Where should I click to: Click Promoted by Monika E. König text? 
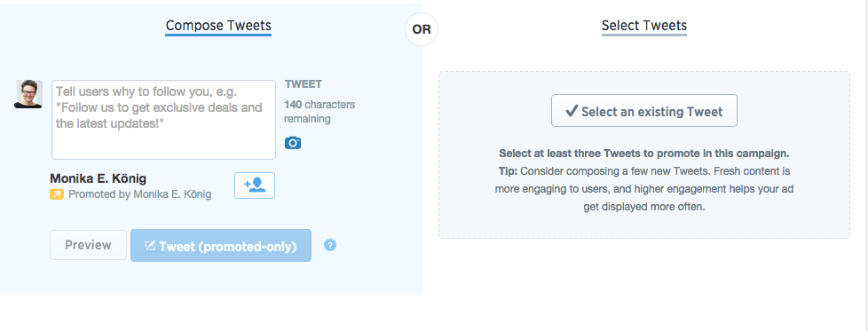[x=139, y=195]
